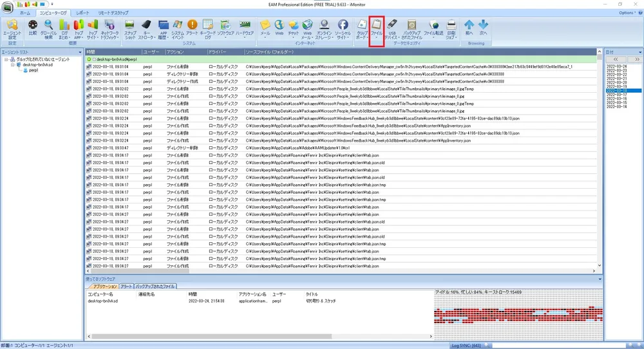
Task: Open グローバル検索 global search
Action: 48,29
